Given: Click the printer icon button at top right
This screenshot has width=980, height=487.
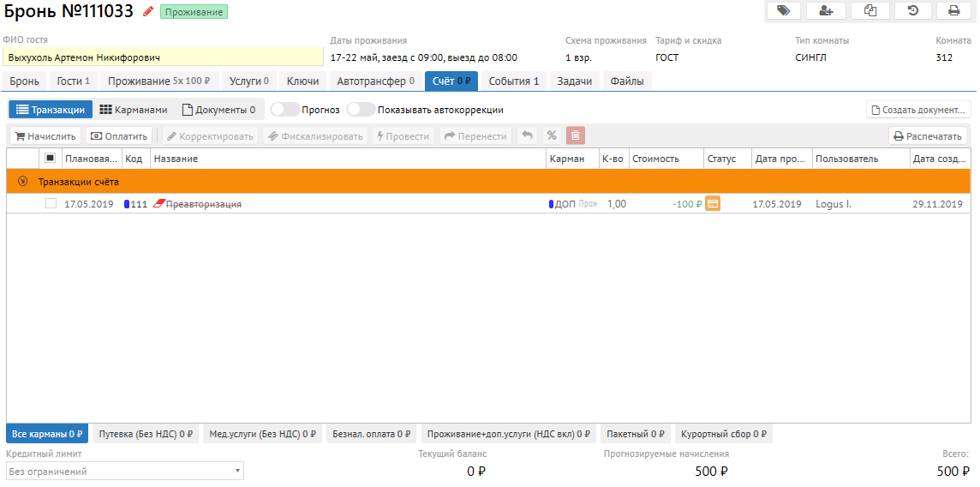Looking at the screenshot, I should click(x=953, y=10).
